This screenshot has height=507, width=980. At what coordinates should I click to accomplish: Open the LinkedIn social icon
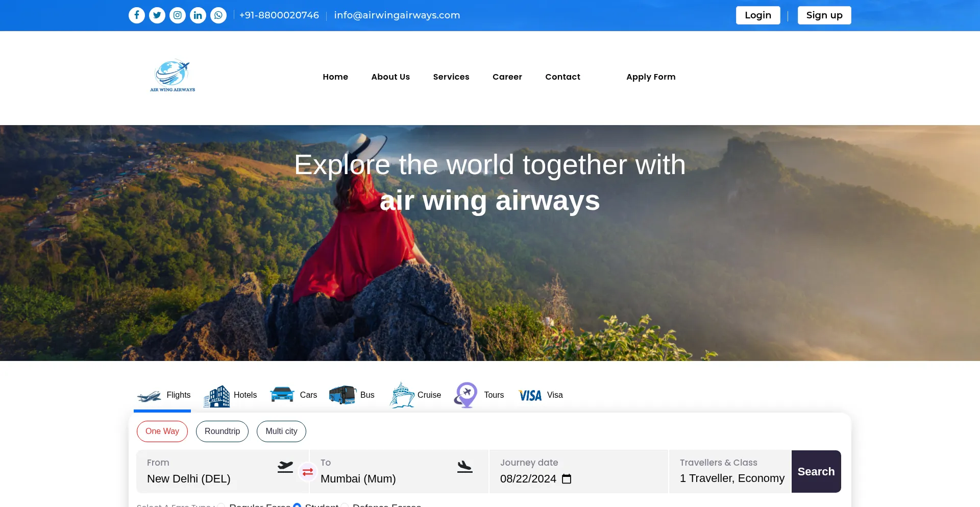[x=198, y=15]
